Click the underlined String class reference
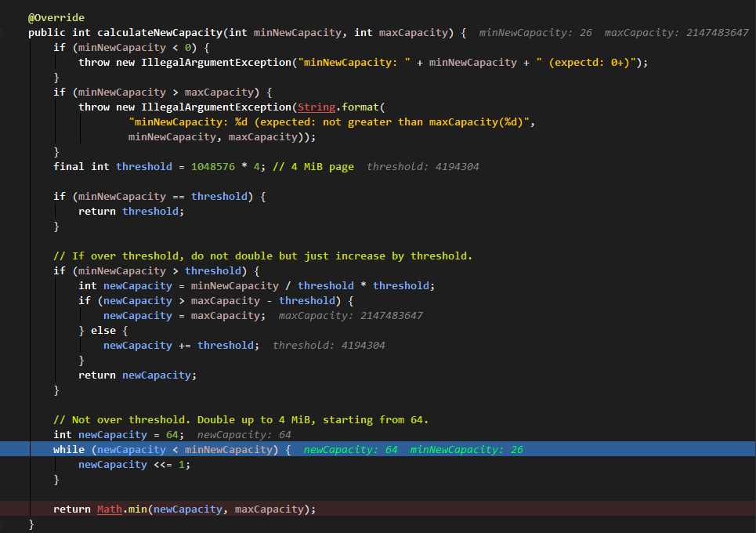The image size is (756, 533). [317, 107]
